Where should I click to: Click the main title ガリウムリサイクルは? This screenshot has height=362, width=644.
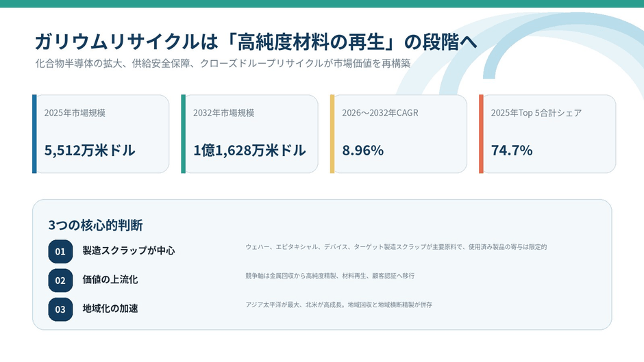(x=126, y=42)
